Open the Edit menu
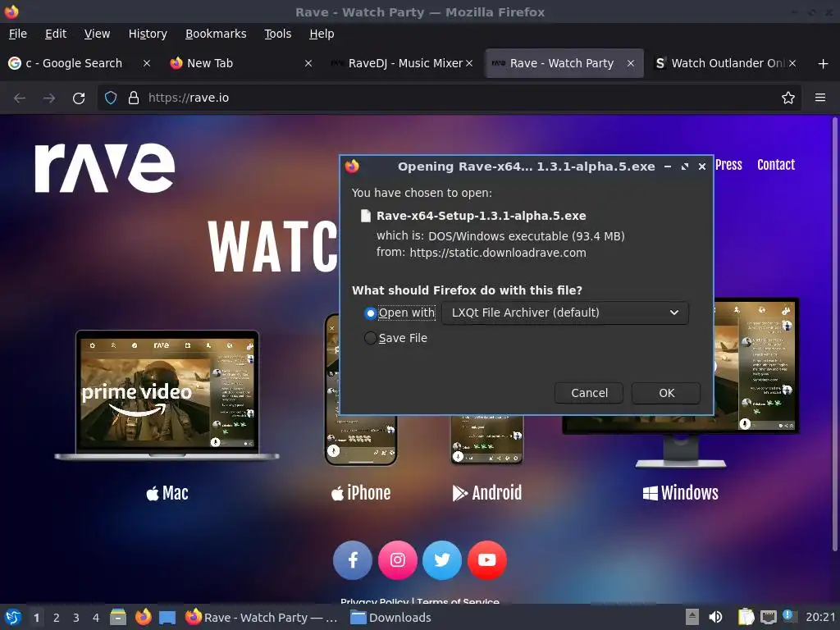This screenshot has width=840, height=630. [56, 34]
